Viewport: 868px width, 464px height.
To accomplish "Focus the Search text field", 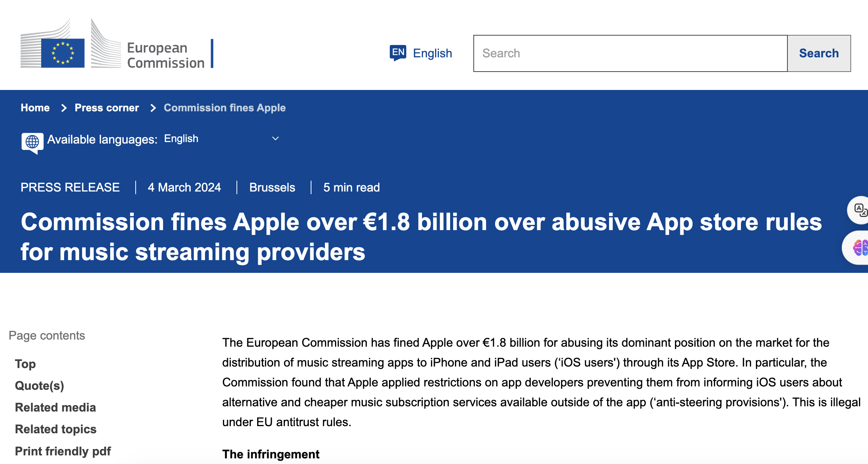I will (x=630, y=53).
